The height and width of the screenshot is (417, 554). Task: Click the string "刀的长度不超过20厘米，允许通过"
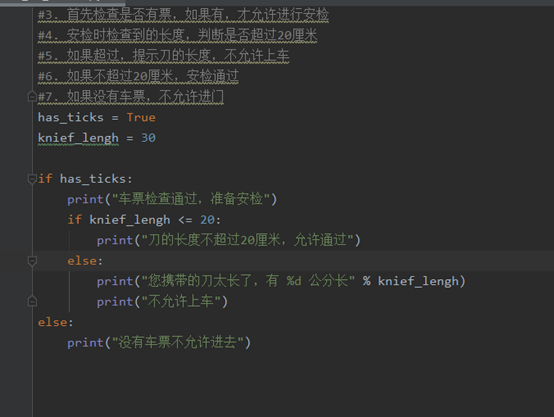tap(248, 240)
